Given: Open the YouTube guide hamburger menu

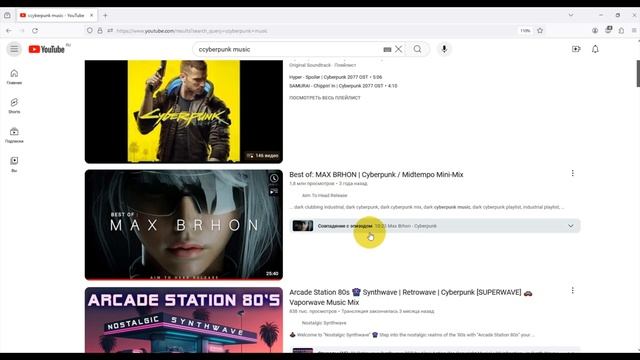Looking at the screenshot, I should pos(14,49).
